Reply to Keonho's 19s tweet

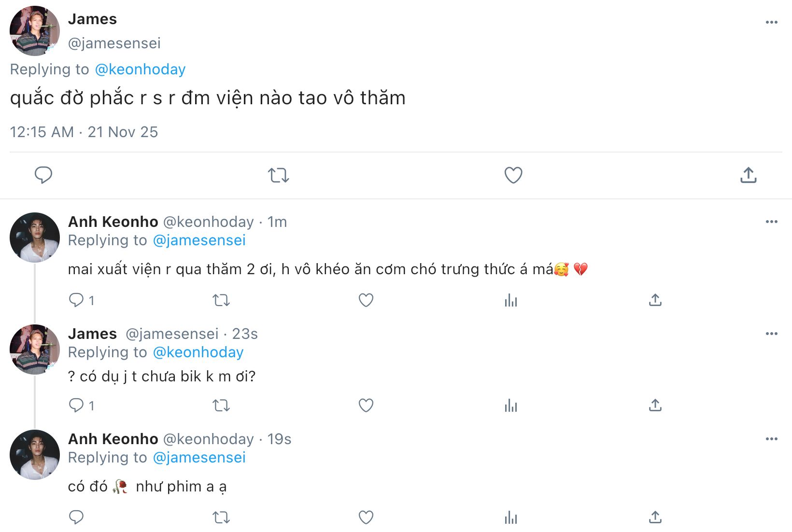click(76, 518)
